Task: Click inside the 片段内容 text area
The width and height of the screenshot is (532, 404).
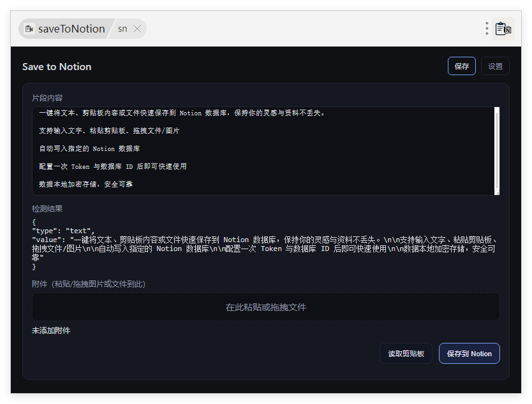Action: tap(263, 151)
